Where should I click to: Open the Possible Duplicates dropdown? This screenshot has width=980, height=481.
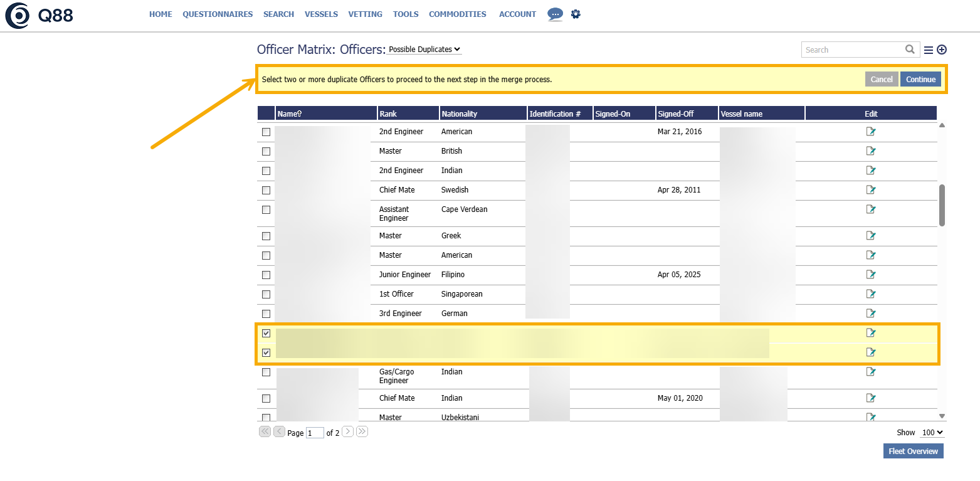click(x=424, y=50)
